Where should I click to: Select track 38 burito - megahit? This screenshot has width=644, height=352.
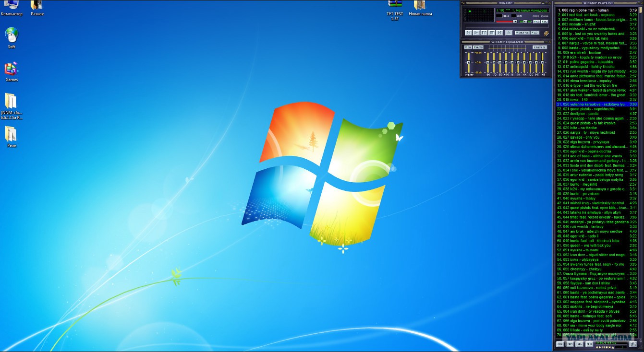[597, 184]
